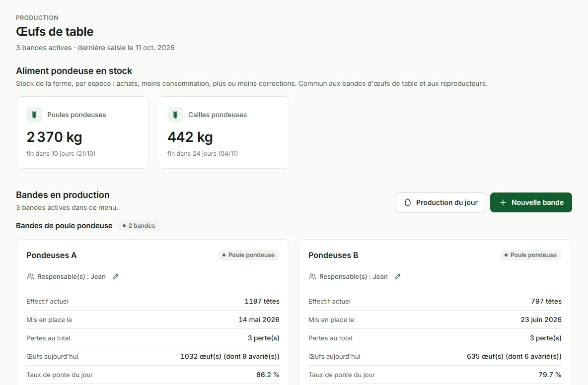This screenshot has height=385, width=588.
Task: Click the 'Aliment pondeuse en stock' heading
Action: coord(74,71)
